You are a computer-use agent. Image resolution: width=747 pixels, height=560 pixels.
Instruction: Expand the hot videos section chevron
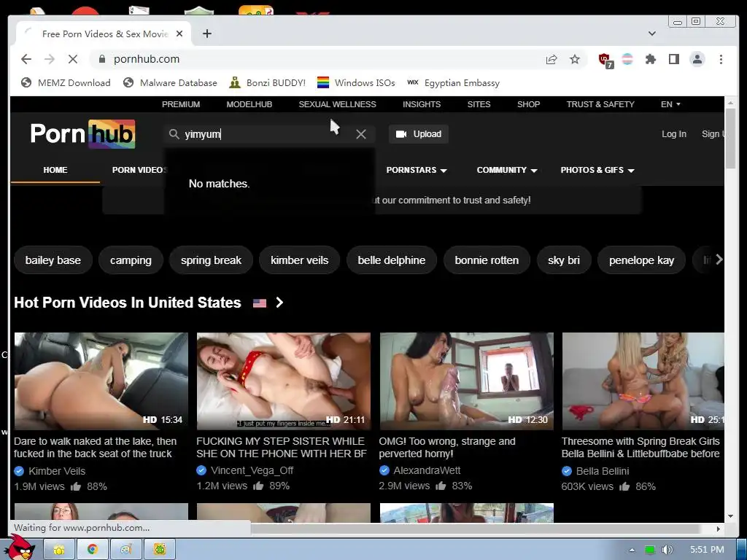point(279,303)
